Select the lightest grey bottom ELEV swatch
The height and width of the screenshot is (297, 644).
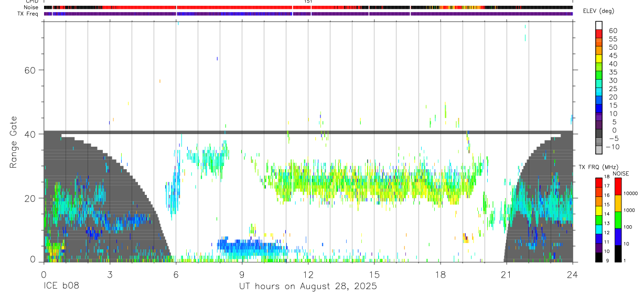599,150
